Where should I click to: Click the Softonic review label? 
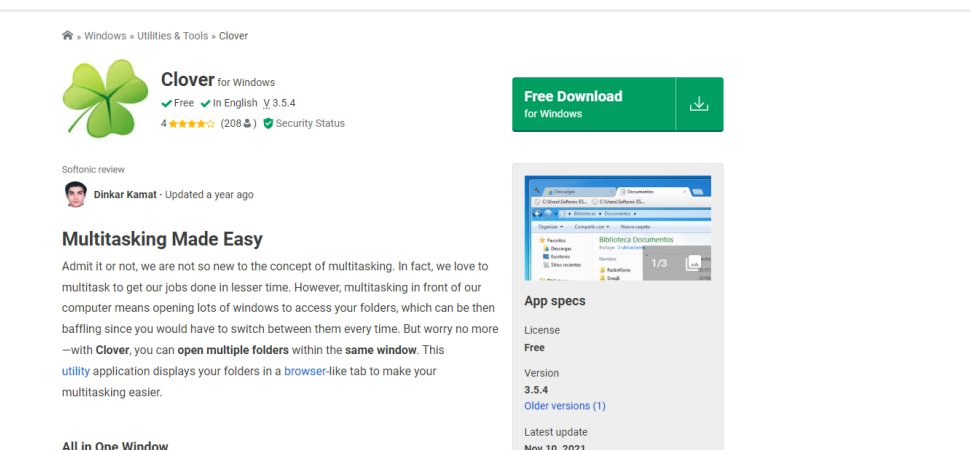click(93, 170)
